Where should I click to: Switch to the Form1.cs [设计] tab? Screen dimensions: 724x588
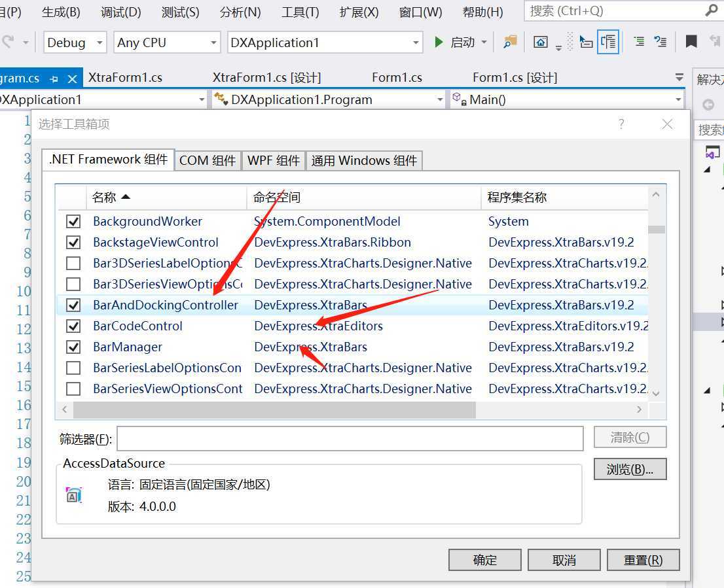pyautogui.click(x=515, y=77)
